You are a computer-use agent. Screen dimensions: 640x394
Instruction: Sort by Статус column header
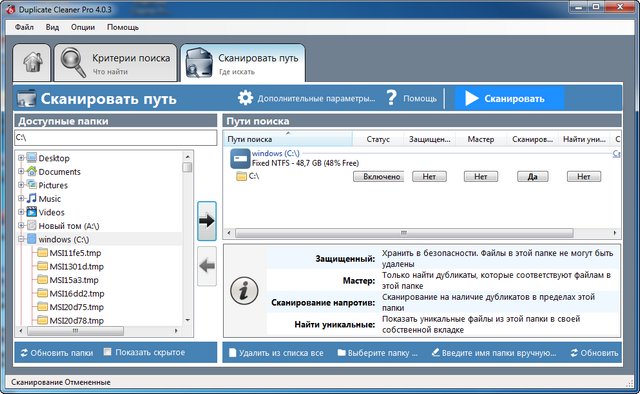[x=378, y=139]
